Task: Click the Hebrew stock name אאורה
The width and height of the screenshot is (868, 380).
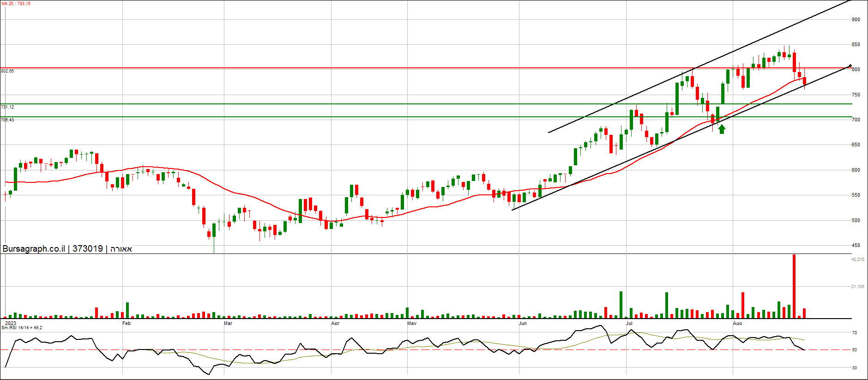Action: pyautogui.click(x=121, y=249)
